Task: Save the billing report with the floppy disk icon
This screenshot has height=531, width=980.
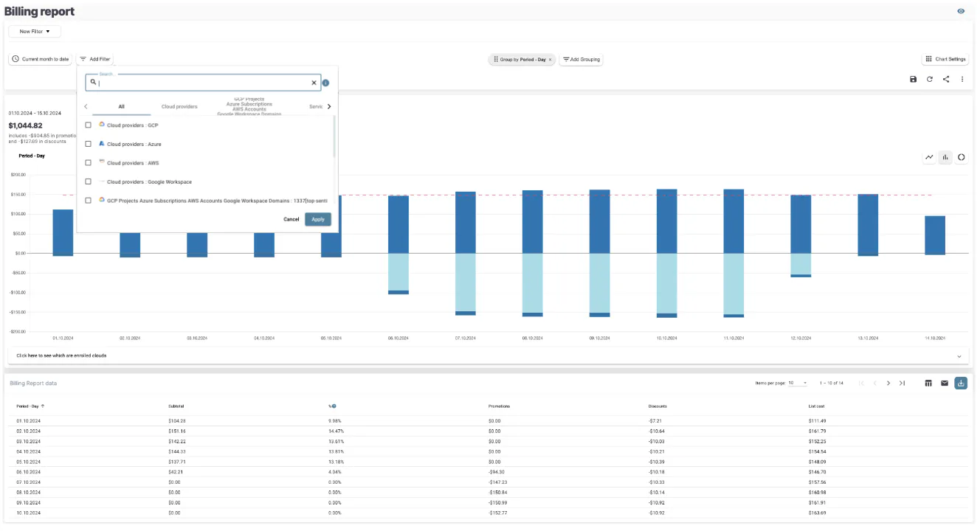Action: coord(913,79)
